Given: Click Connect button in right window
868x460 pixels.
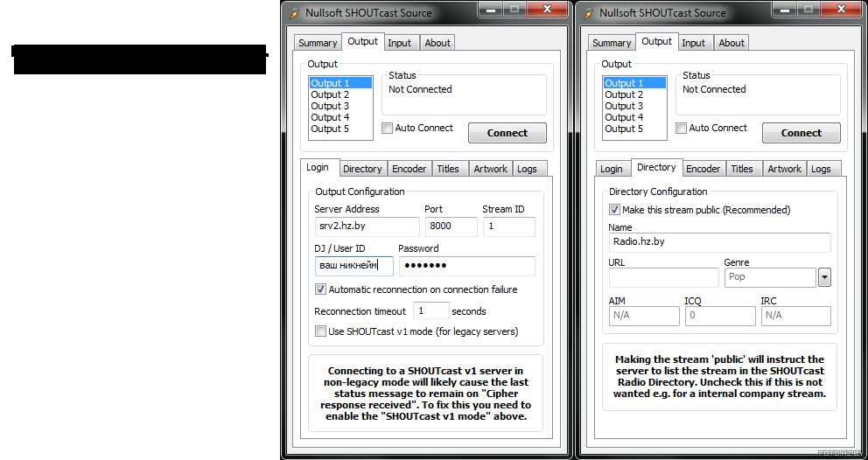Looking at the screenshot, I should click(801, 133).
